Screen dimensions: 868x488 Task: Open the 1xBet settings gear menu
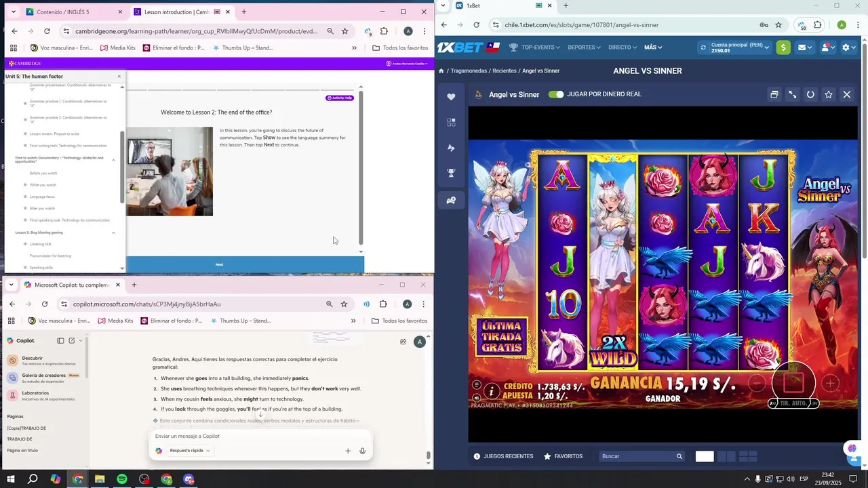[848, 47]
